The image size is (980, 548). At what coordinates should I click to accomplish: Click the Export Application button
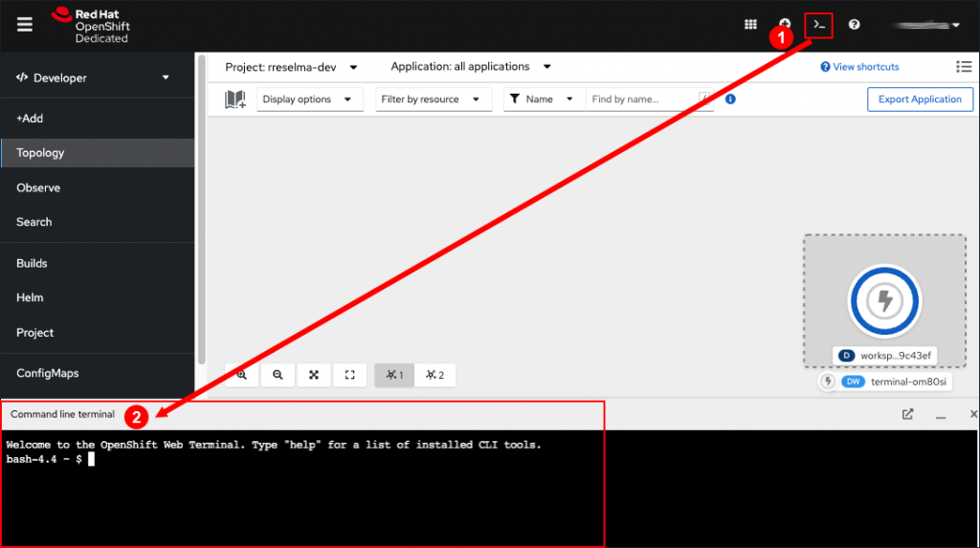920,99
